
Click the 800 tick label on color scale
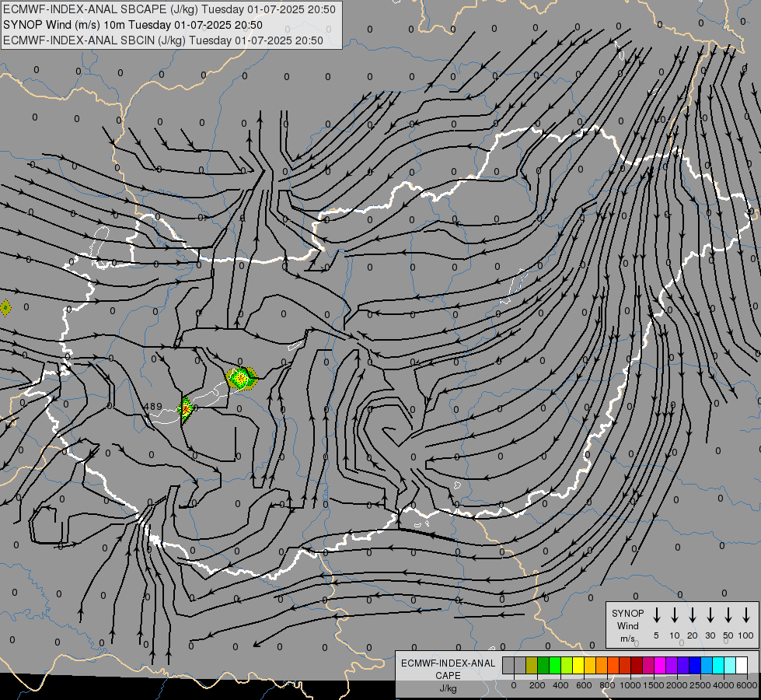point(607,685)
